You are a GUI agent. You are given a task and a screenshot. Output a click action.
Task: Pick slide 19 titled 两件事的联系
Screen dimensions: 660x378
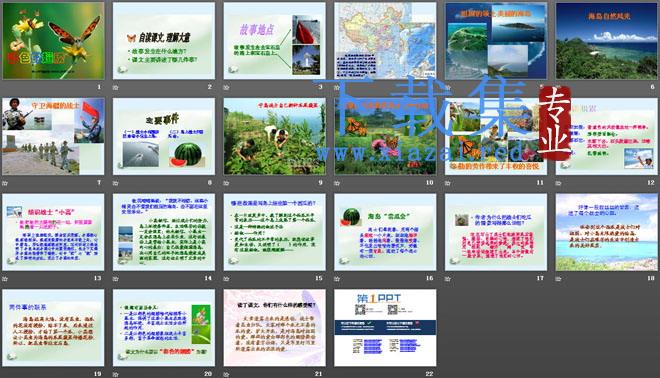tap(53, 327)
